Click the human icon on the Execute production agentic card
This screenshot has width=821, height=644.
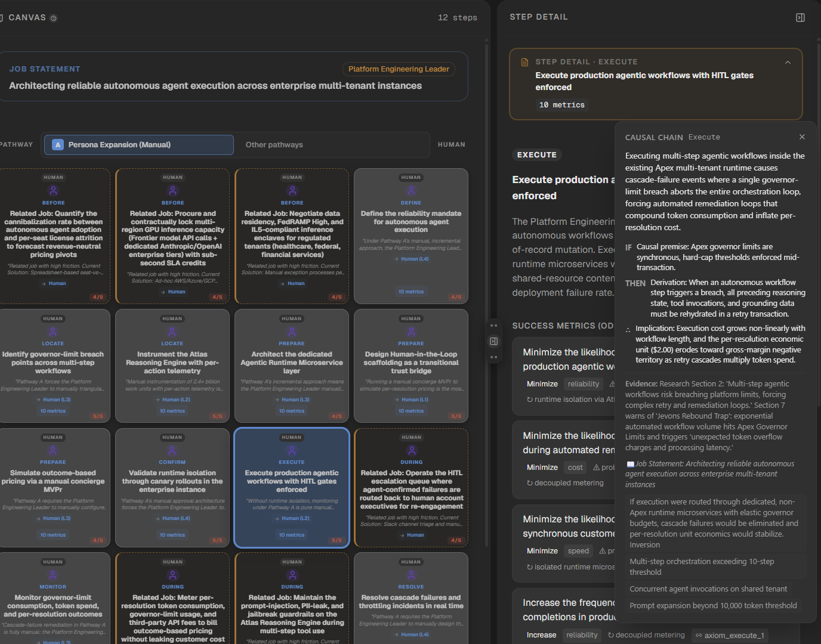click(292, 451)
